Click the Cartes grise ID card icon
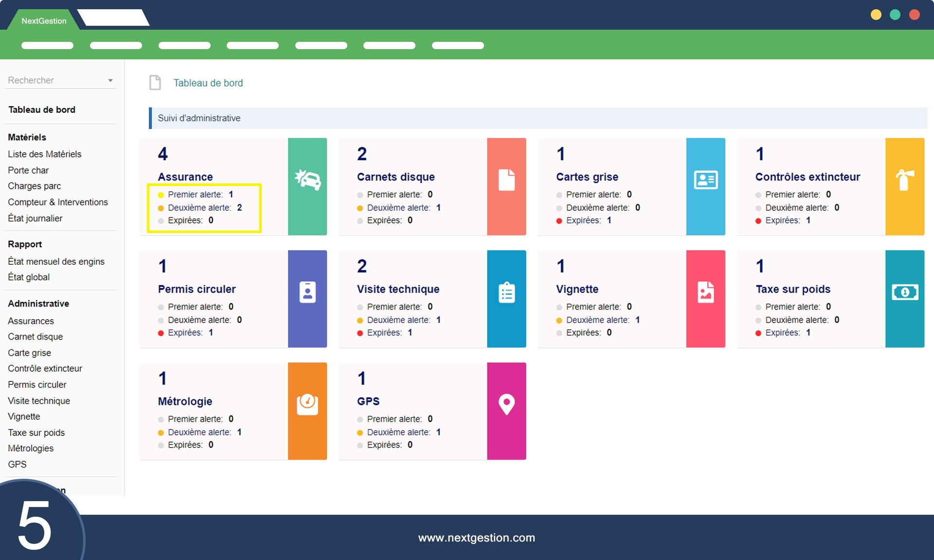The image size is (934, 560). 705,180
